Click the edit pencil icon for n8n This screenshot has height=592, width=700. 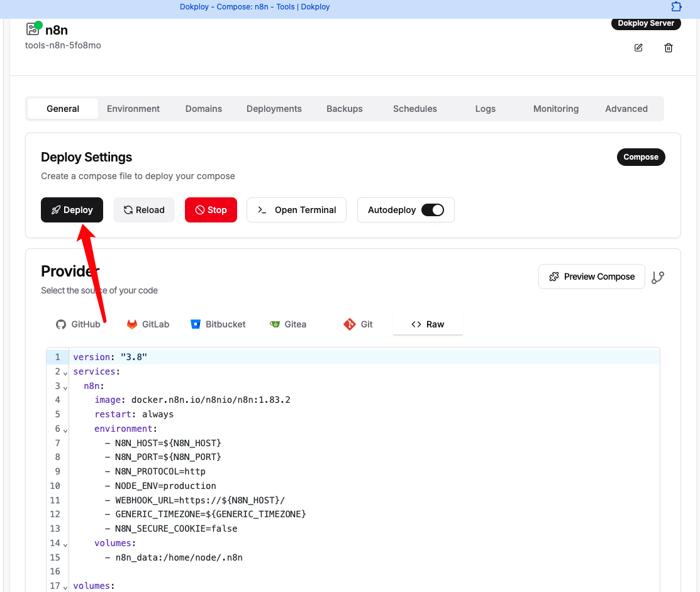pyautogui.click(x=638, y=48)
